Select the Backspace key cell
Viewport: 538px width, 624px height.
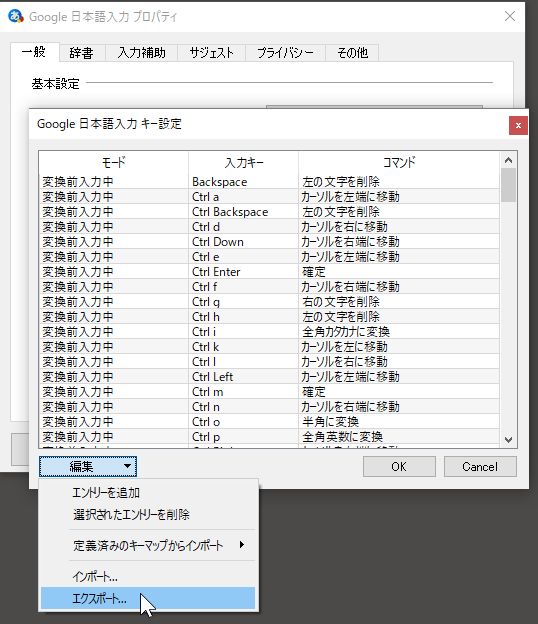244,182
